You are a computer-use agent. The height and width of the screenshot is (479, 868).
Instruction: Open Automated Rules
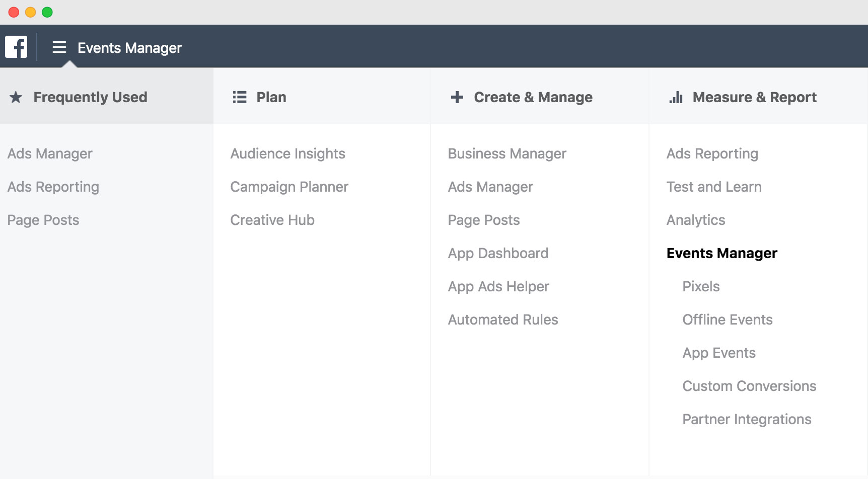[503, 320]
